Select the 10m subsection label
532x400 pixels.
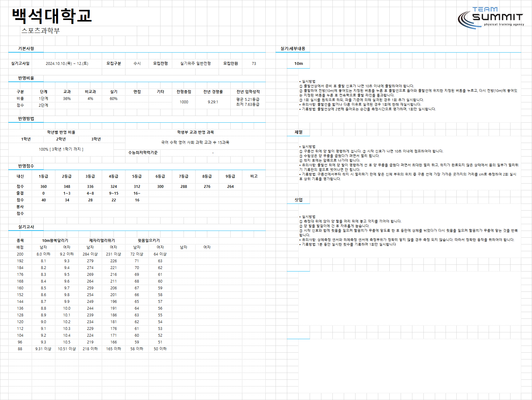pos(299,64)
